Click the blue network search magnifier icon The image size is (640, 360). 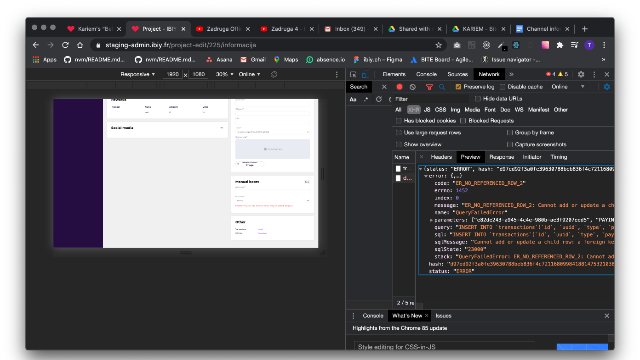(442, 87)
